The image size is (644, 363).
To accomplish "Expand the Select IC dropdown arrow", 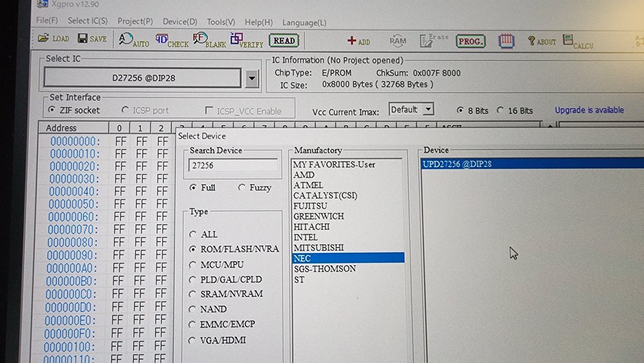I will pyautogui.click(x=252, y=79).
